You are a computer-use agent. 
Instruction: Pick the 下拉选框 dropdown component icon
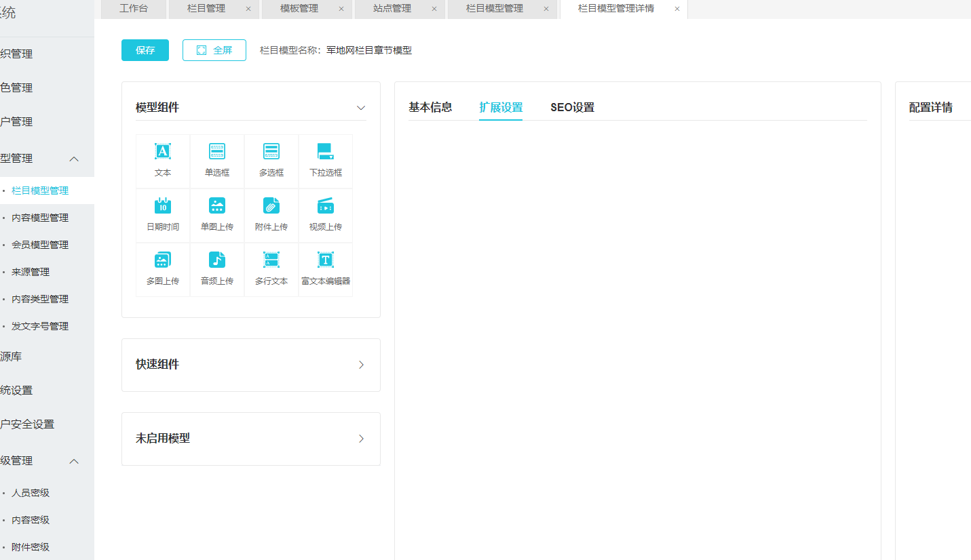325,152
